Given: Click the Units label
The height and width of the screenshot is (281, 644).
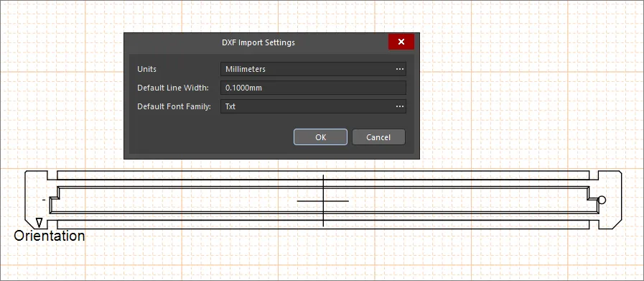Looking at the screenshot, I should pyautogui.click(x=146, y=69).
